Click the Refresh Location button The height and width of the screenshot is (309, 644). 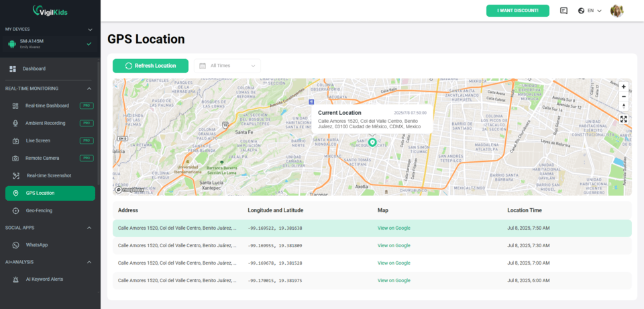151,66
